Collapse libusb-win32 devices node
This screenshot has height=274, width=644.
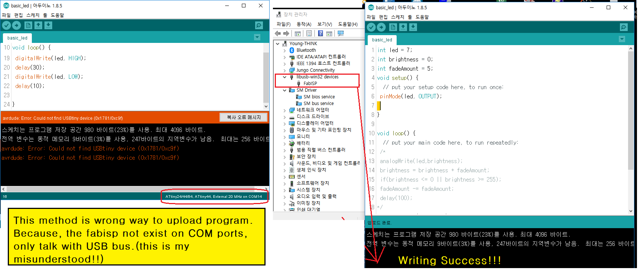[x=284, y=77]
